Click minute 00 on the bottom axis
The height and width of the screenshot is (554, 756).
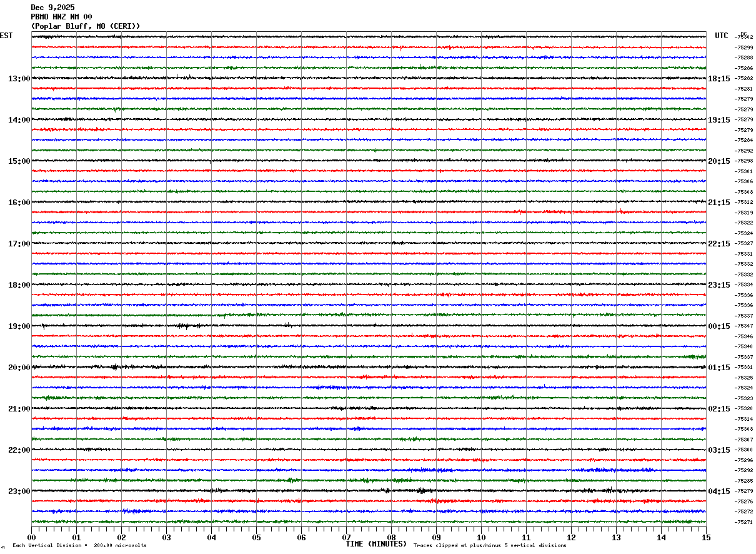tap(31, 537)
